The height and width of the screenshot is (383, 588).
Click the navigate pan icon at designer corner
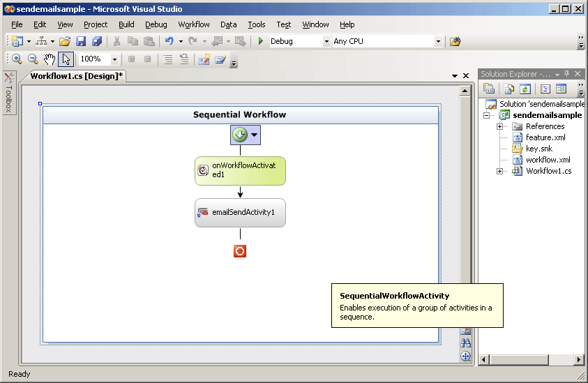466,356
